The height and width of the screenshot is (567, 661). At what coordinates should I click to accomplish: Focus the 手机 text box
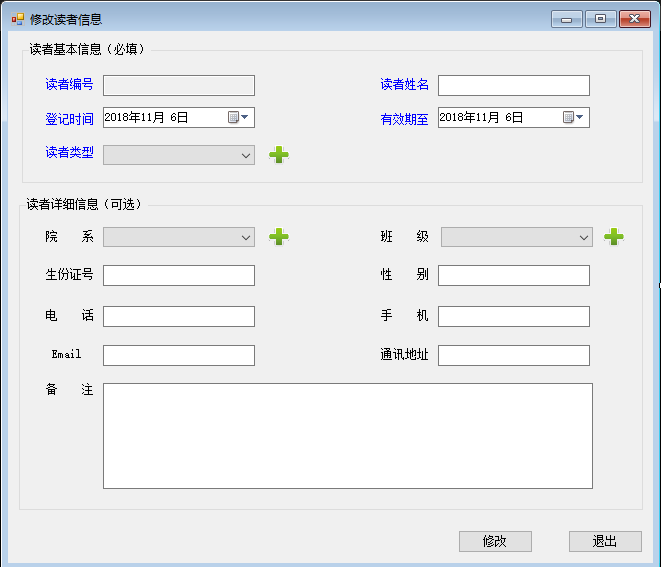[514, 316]
